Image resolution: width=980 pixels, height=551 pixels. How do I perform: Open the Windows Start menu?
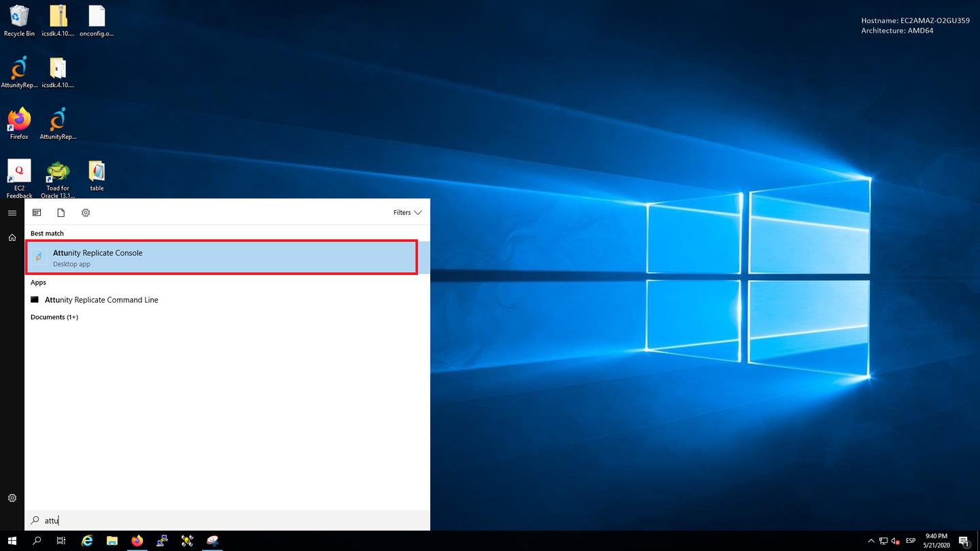click(x=12, y=541)
